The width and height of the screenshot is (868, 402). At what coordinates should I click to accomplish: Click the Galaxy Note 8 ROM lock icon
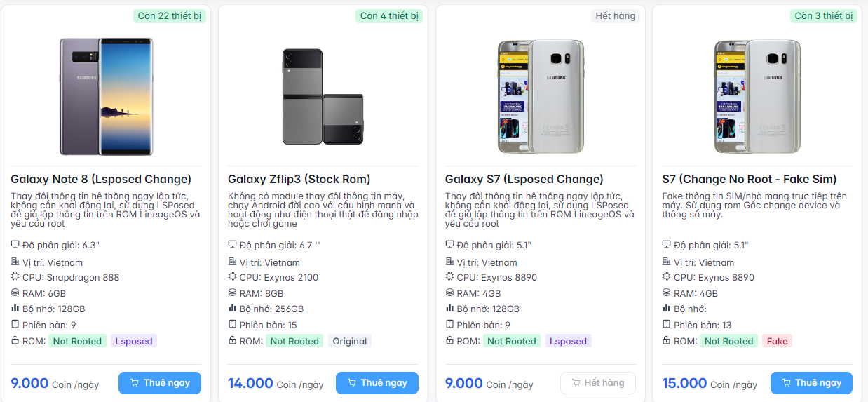point(15,340)
